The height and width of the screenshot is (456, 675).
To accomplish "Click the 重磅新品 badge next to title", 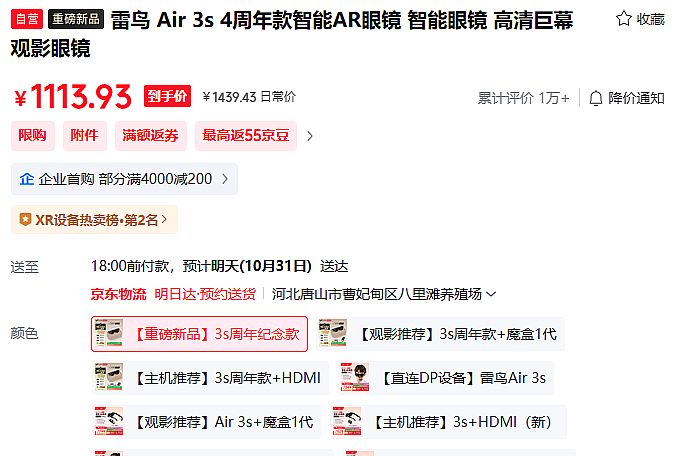I will 76,19.
